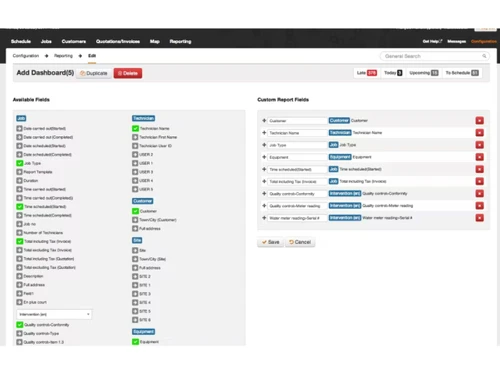Uncheck the Equipment field under Equipment section
Image resolution: width=500 pixels, height=375 pixels.
[x=135, y=342]
